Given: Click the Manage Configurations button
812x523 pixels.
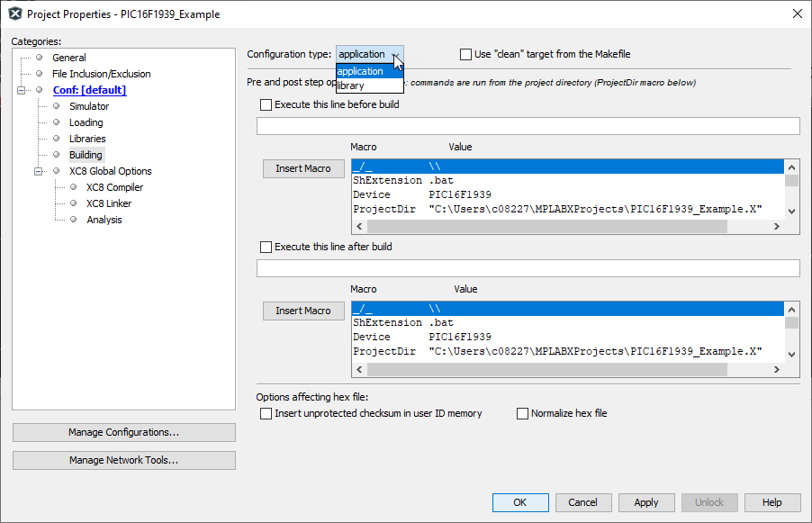Looking at the screenshot, I should pyautogui.click(x=123, y=433).
